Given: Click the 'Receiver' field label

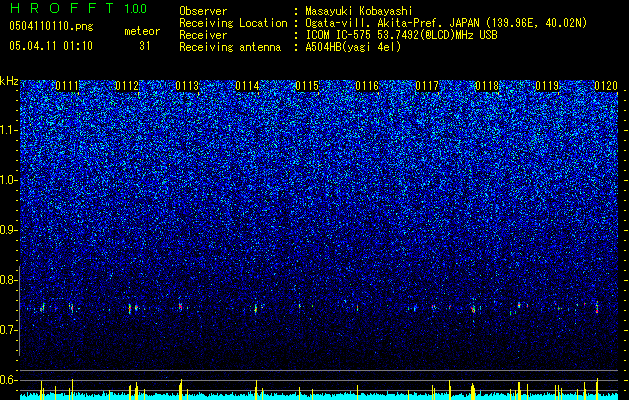Looking at the screenshot, I should tap(203, 35).
